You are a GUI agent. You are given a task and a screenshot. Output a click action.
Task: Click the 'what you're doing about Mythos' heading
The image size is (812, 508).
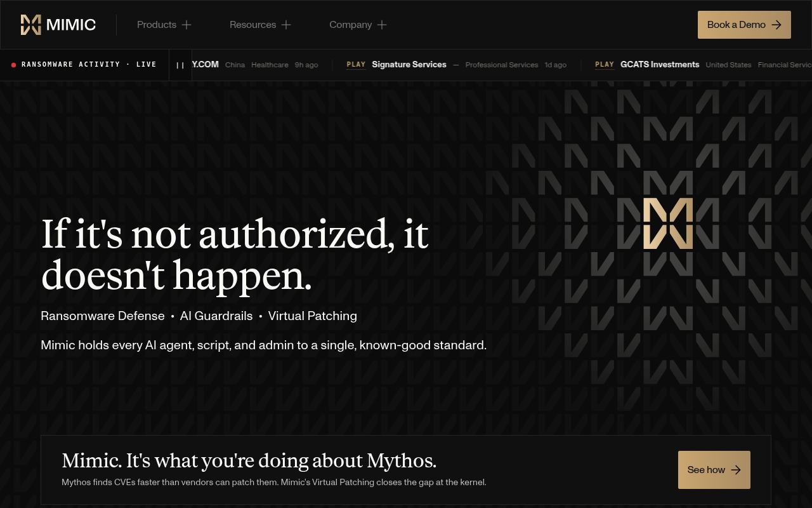(249, 460)
